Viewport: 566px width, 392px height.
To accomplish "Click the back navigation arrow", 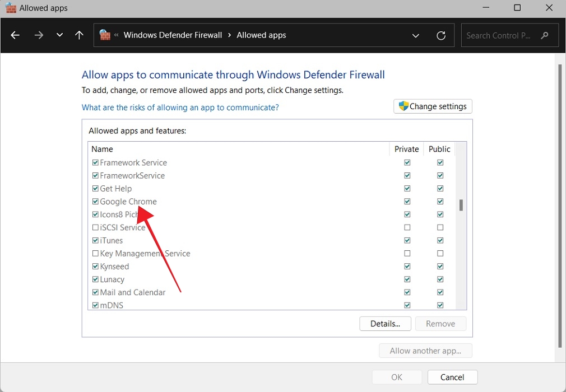I will point(15,35).
